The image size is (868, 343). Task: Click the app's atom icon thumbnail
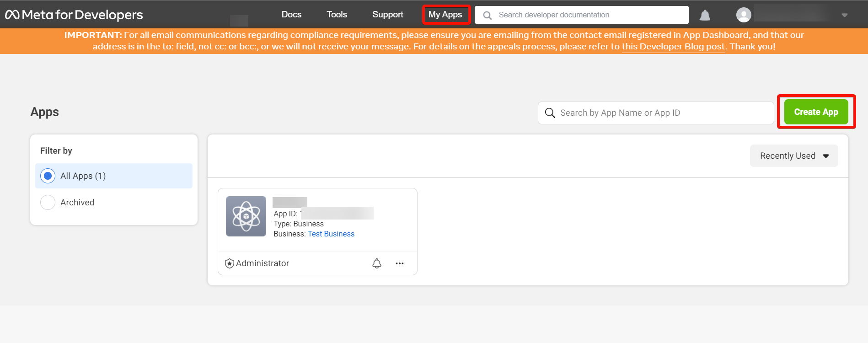246,216
